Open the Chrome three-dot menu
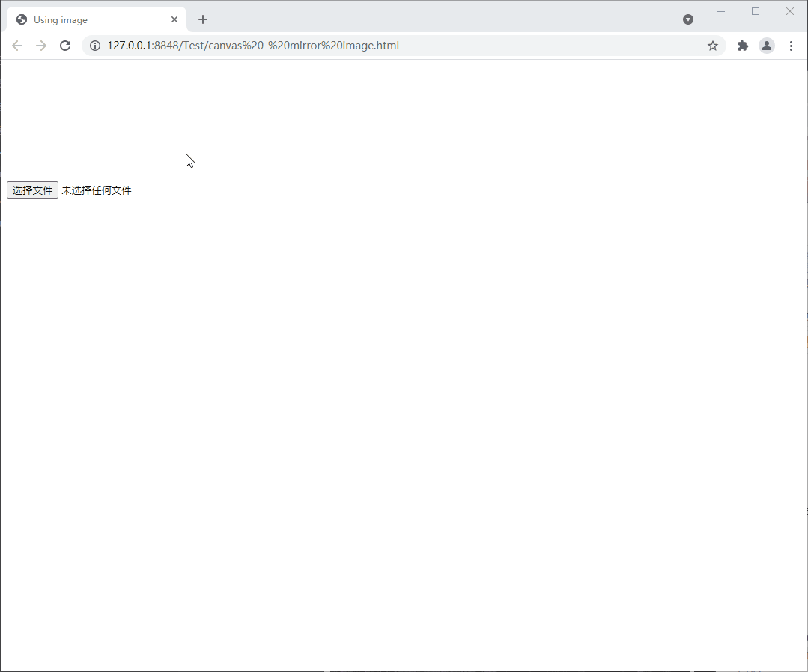 [x=792, y=46]
